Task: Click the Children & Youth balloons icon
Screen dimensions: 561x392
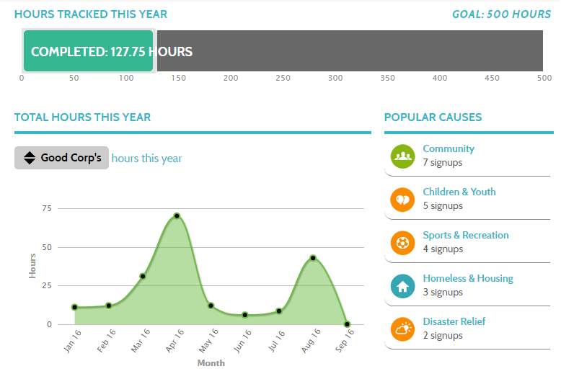Action: point(402,200)
